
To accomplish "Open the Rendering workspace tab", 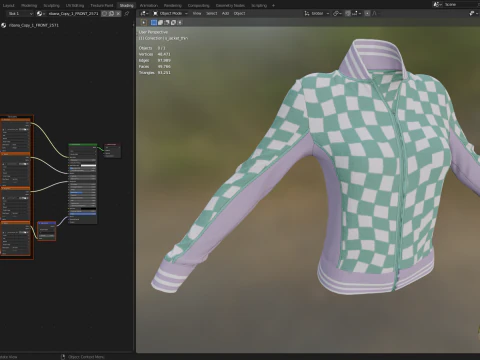I will click(x=173, y=5).
